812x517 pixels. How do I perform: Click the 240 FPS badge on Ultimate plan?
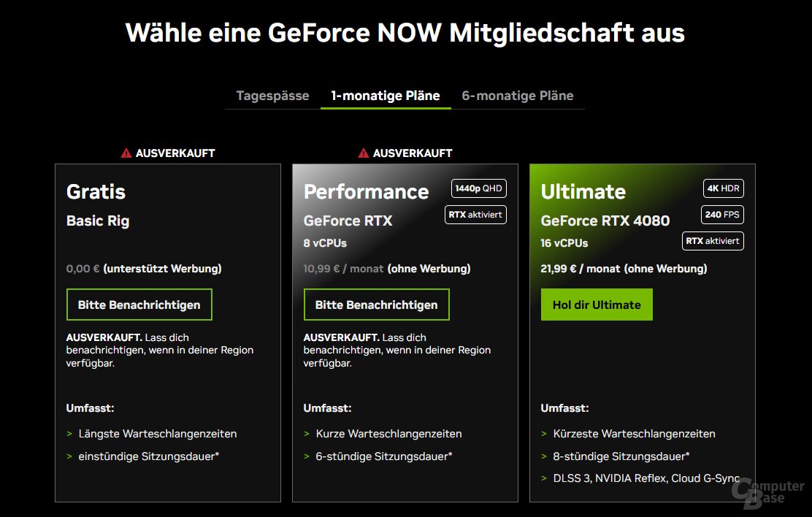point(722,214)
